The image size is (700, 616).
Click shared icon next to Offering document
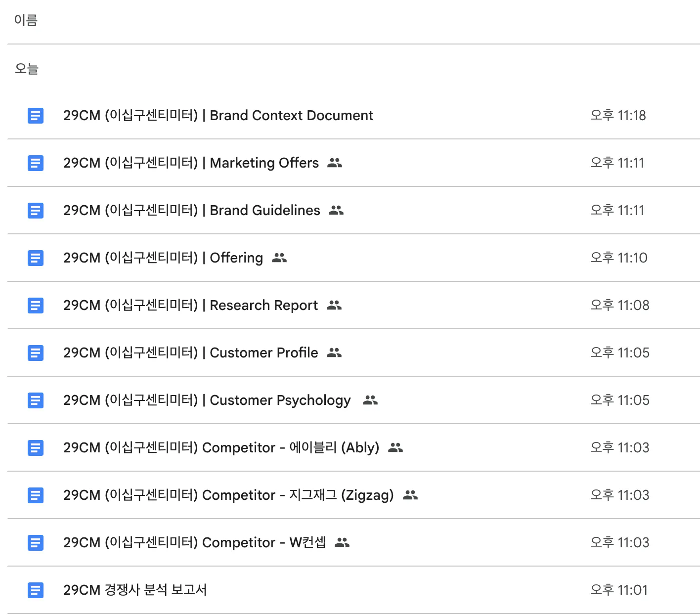(x=279, y=258)
